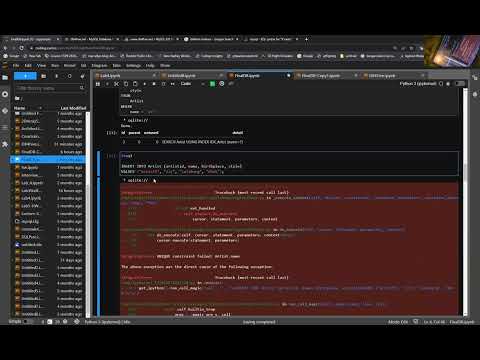This screenshot has width=480, height=360.
Task: Open the Settings menu
Action: [x=133, y=66]
